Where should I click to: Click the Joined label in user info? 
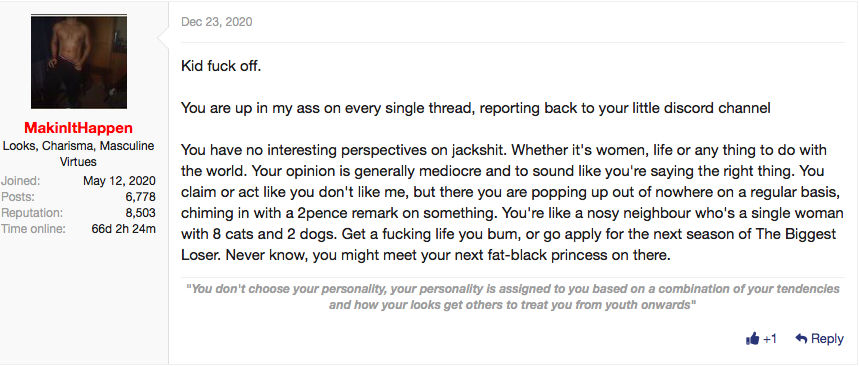coord(20,181)
